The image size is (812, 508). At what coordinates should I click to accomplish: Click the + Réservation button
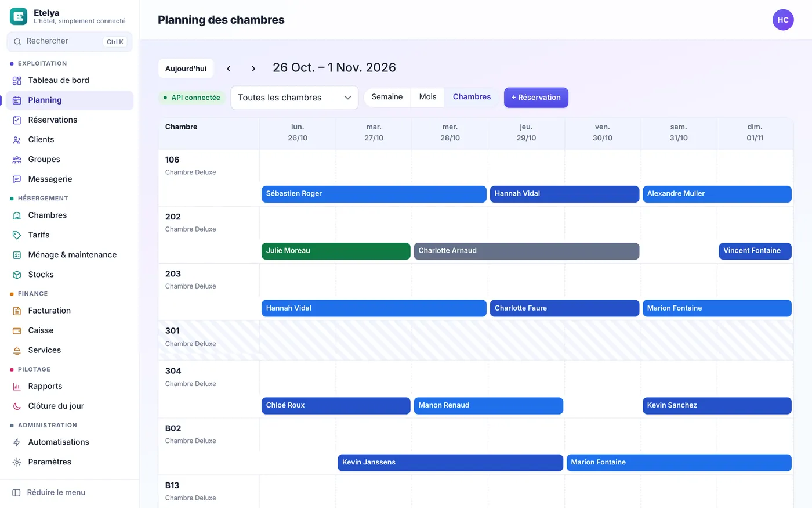tap(536, 98)
